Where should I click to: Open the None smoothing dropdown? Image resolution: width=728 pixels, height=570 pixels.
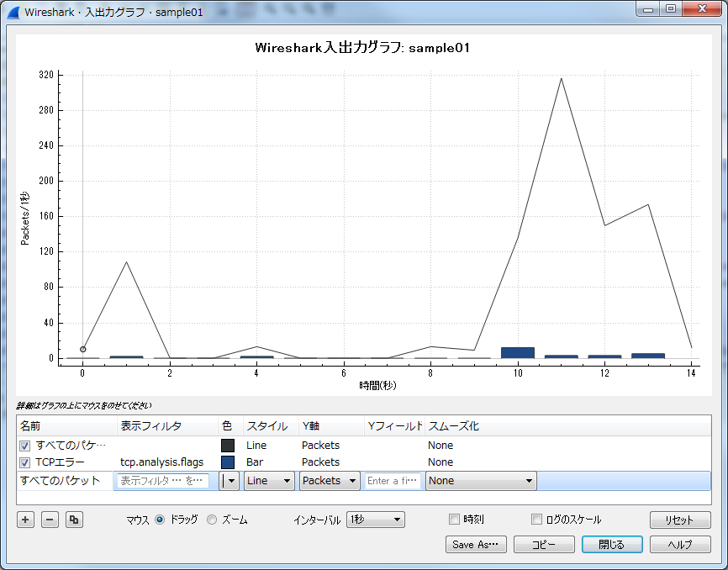pyautogui.click(x=481, y=481)
